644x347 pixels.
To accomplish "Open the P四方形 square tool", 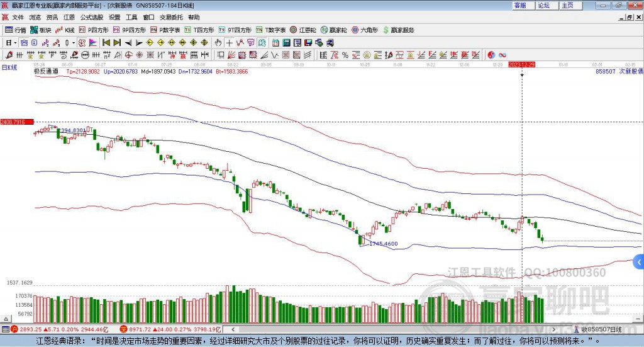I will coord(95,30).
